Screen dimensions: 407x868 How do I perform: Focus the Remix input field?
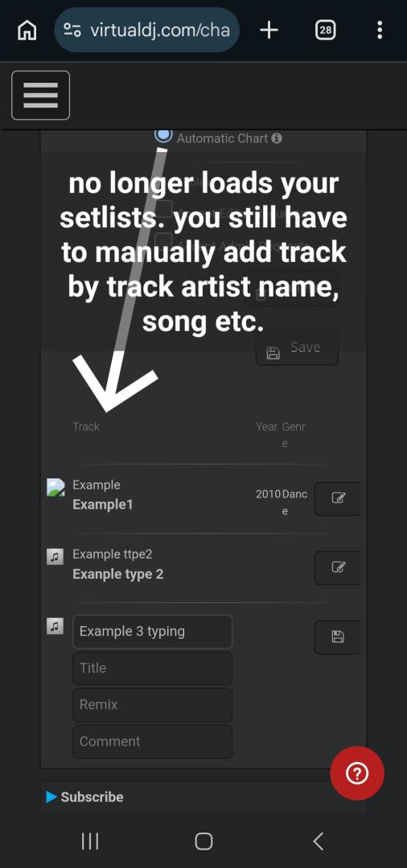coord(152,705)
